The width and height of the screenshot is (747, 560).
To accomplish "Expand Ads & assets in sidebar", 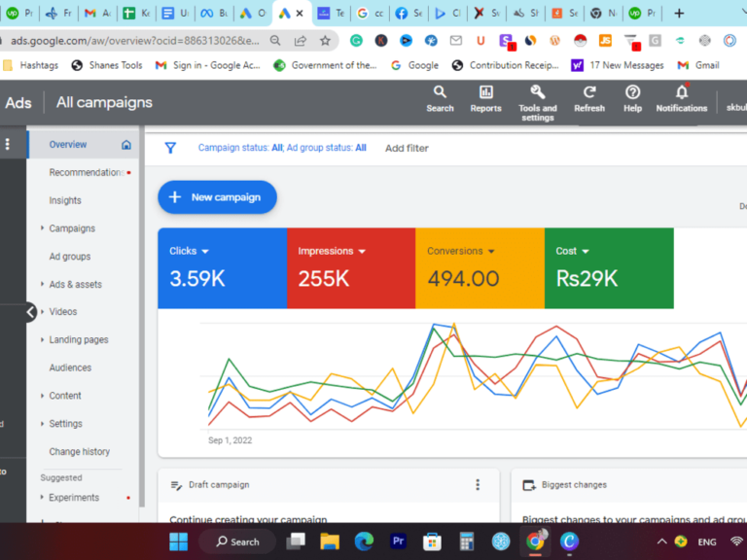I will pos(42,284).
